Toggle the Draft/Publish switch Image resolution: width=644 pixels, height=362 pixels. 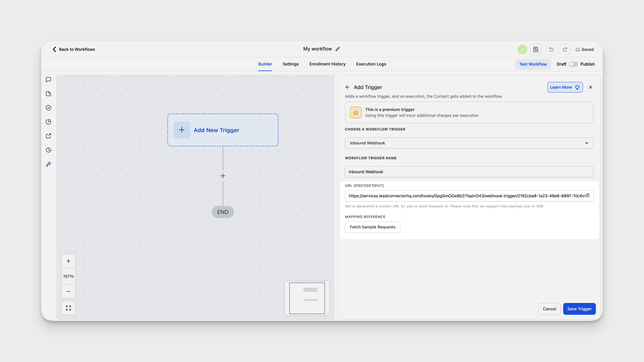tap(573, 64)
